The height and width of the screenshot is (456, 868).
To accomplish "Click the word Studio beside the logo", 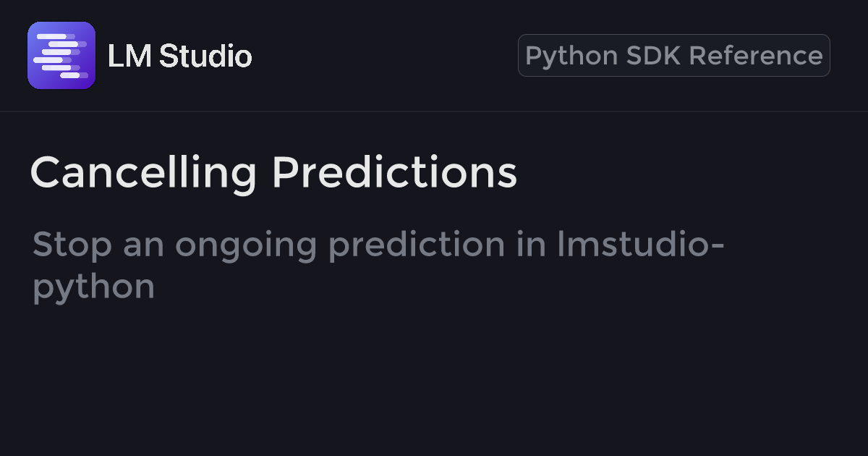I will pos(205,56).
